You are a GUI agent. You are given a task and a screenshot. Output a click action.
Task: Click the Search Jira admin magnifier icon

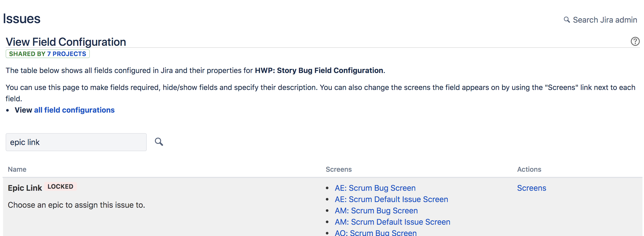click(567, 20)
